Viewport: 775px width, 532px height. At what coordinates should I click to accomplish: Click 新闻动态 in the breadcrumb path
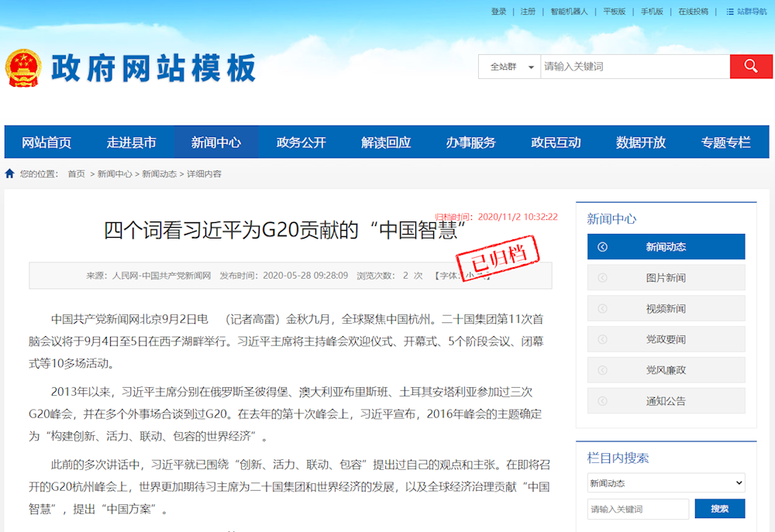pos(159,174)
